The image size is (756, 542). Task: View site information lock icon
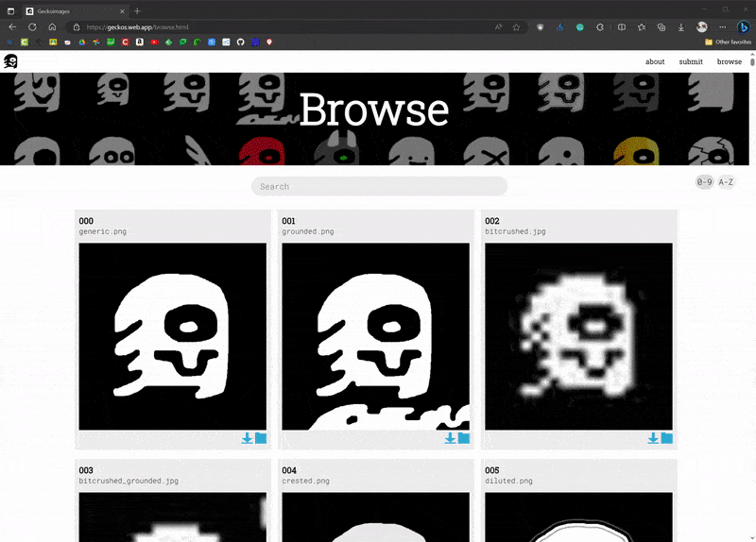point(77,27)
